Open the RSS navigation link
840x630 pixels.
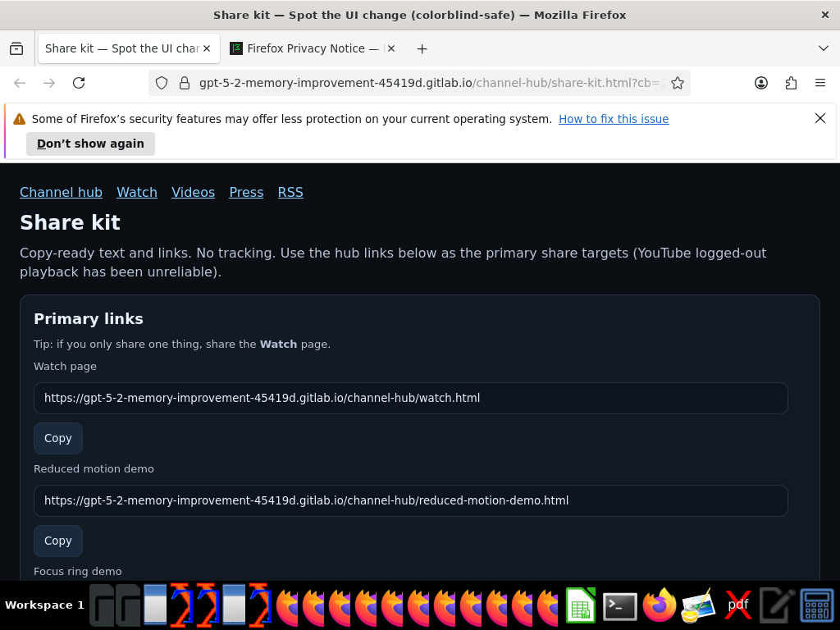290,192
